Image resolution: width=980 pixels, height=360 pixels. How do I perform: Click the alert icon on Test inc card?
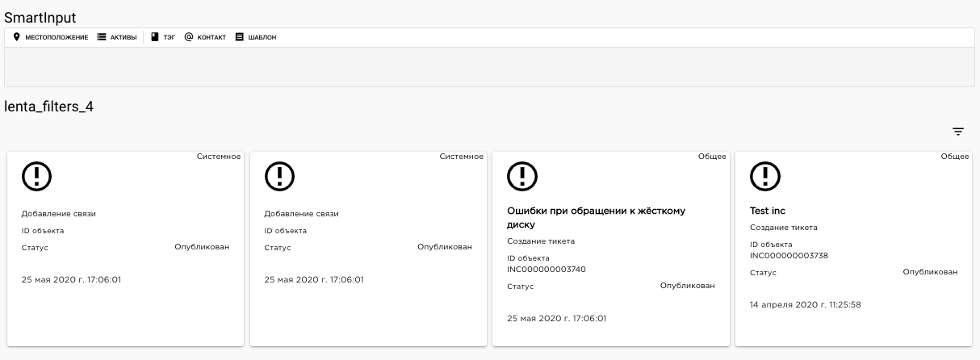[765, 176]
